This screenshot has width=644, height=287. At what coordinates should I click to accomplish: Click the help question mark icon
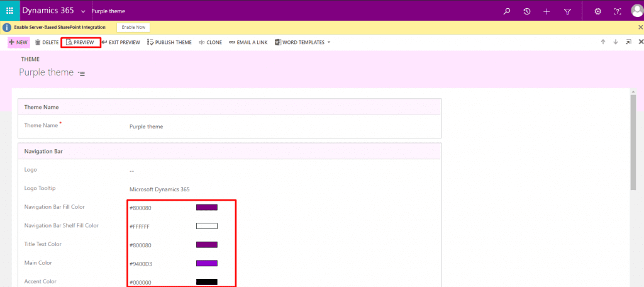[618, 11]
